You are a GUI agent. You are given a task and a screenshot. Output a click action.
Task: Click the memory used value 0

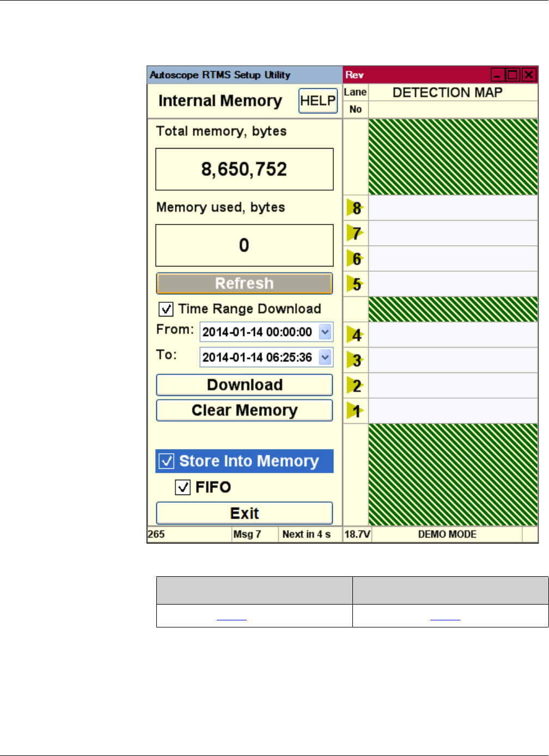[245, 245]
